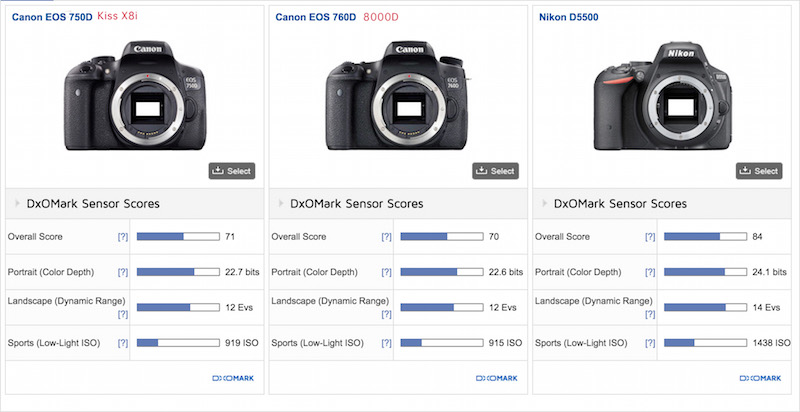The height and width of the screenshot is (412, 800).
Task: Click the 919 ISO value
Action: pos(242,343)
